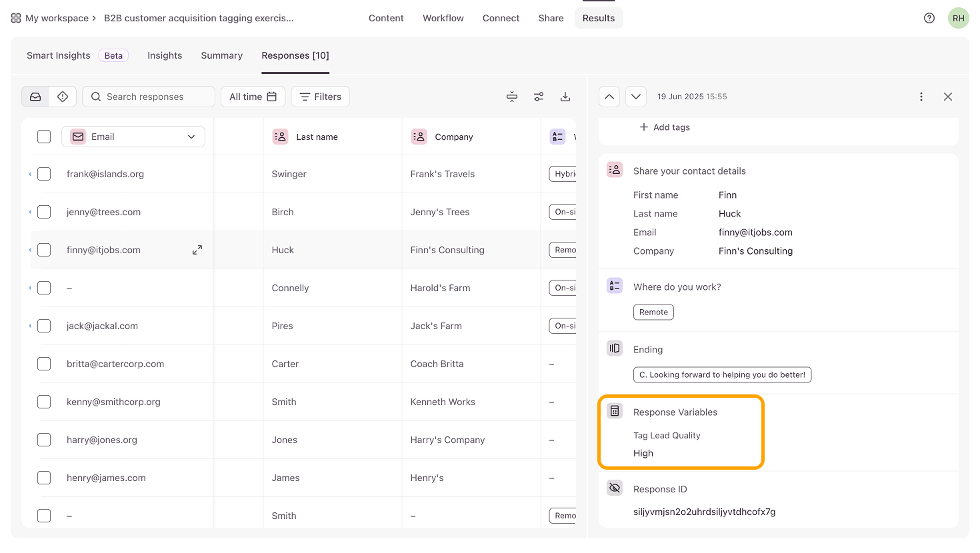Open the three-dot response options menu
The width and height of the screenshot is (980, 553).
(921, 97)
